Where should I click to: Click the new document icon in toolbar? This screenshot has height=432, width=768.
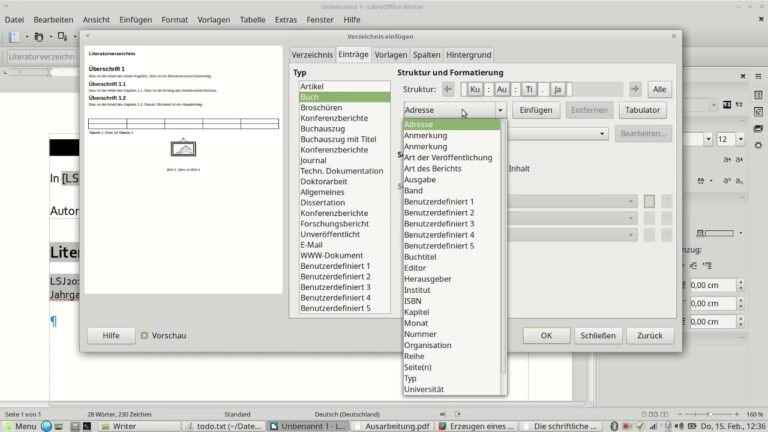(14, 37)
